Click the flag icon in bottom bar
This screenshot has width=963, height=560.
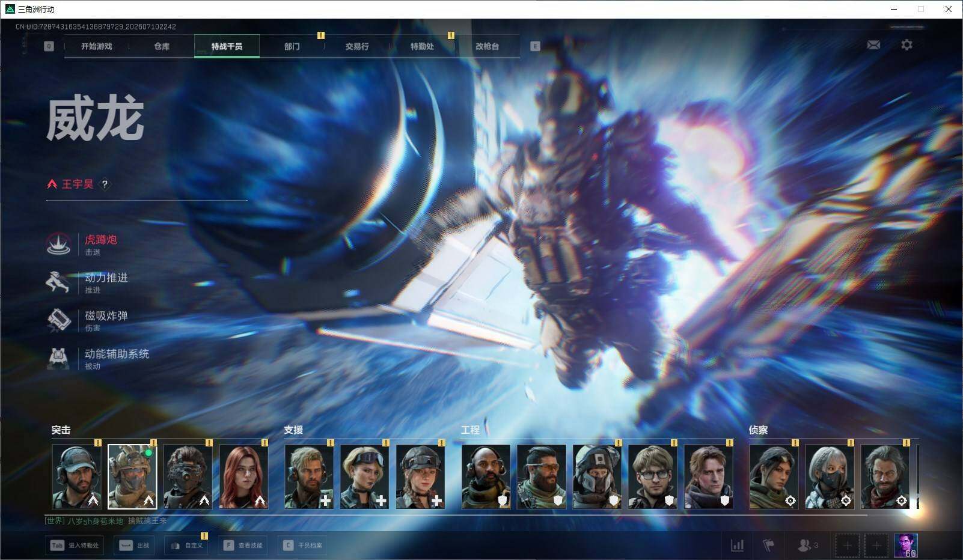[768, 546]
